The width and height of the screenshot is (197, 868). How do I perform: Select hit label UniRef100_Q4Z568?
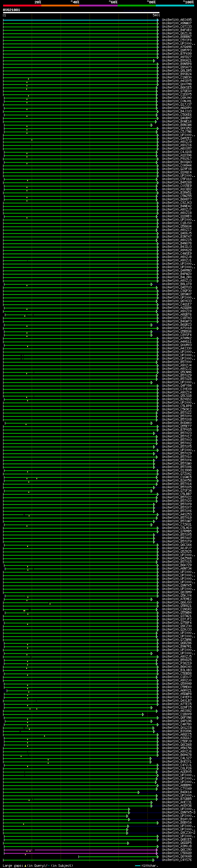pos(176,558)
